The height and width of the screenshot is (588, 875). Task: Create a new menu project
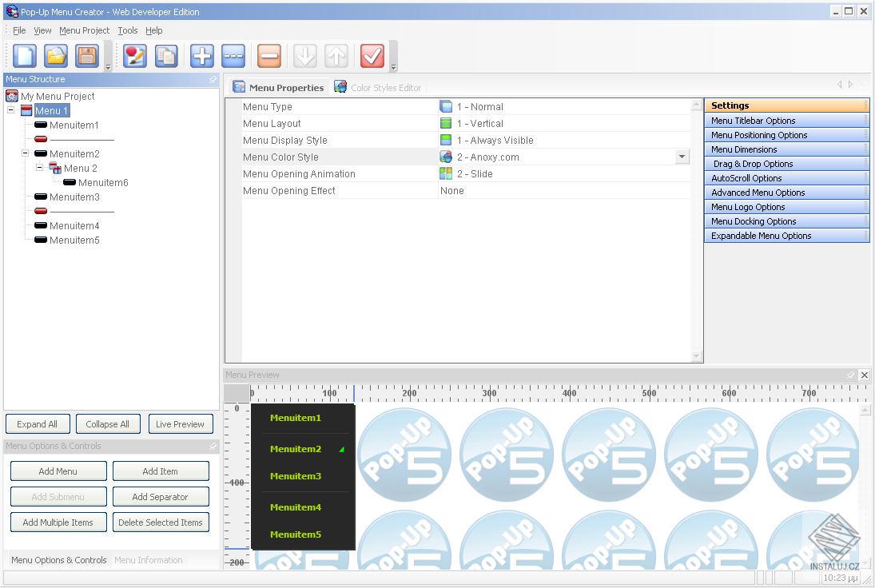(x=23, y=56)
